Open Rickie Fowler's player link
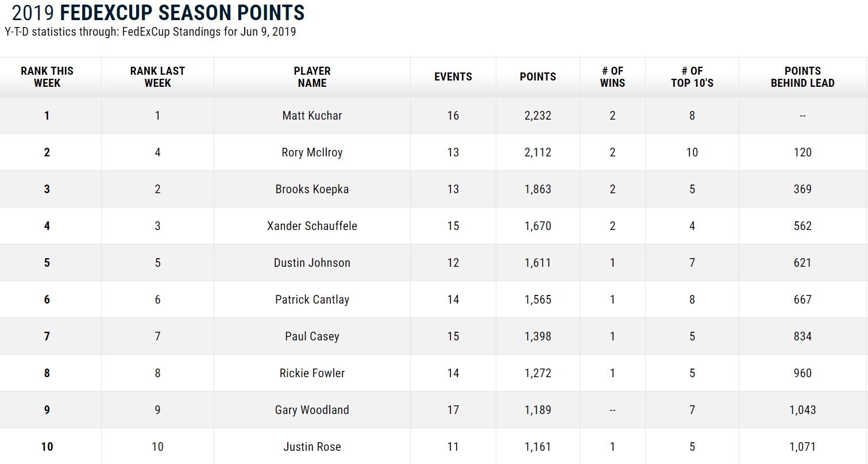Image resolution: width=868 pixels, height=464 pixels. [312, 373]
